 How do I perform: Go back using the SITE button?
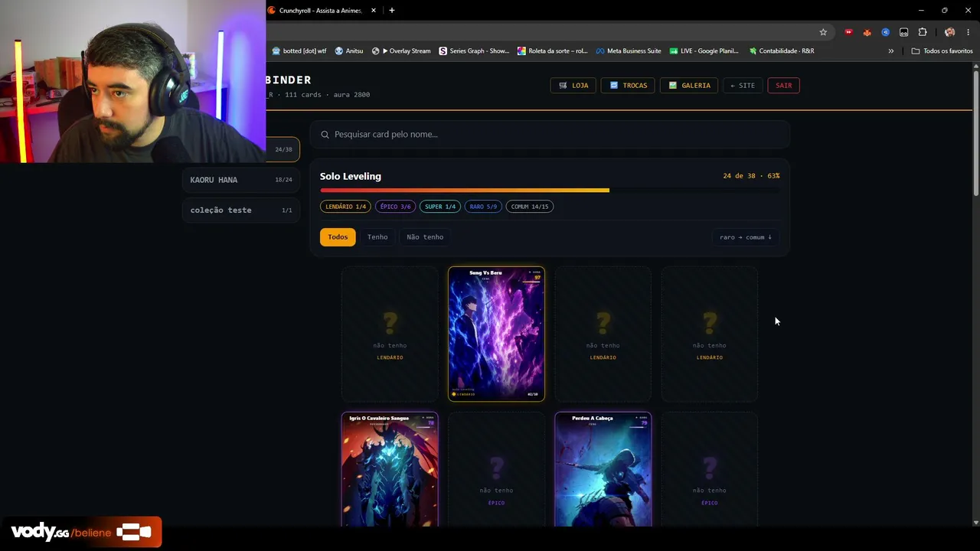[743, 86]
